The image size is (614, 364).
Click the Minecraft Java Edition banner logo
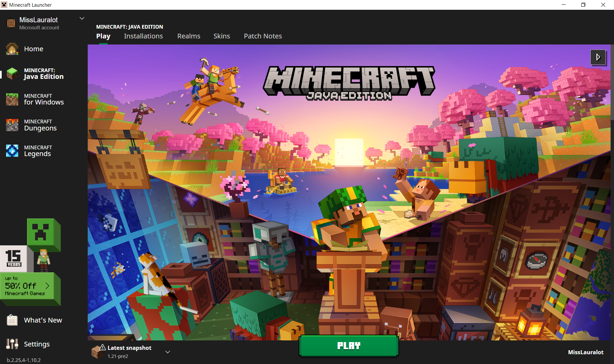(x=349, y=83)
